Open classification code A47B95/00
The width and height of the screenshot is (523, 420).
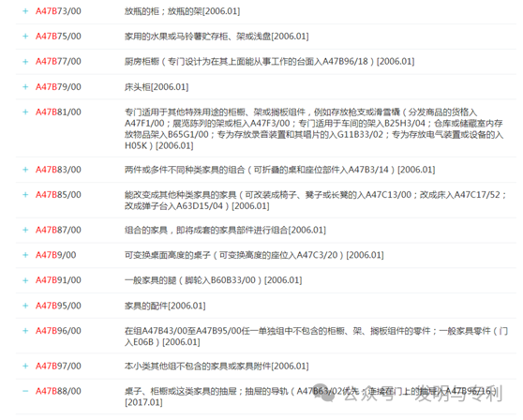[58, 306]
